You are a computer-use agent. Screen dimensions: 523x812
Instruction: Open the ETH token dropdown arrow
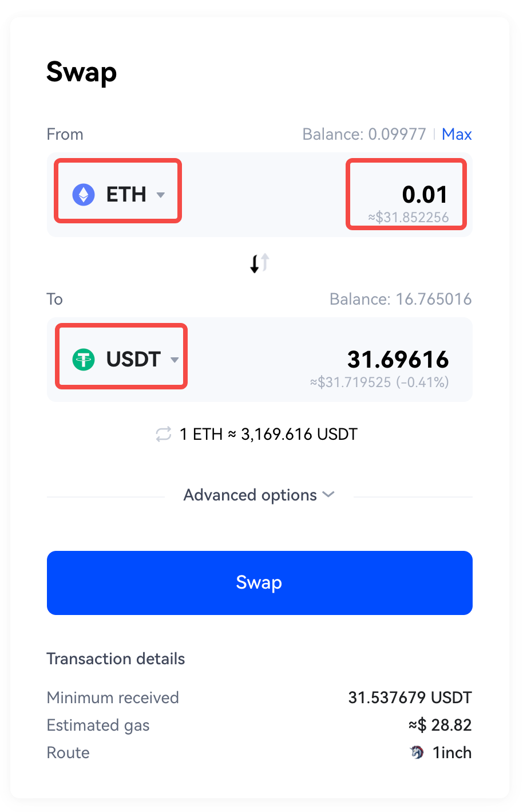pyautogui.click(x=161, y=195)
